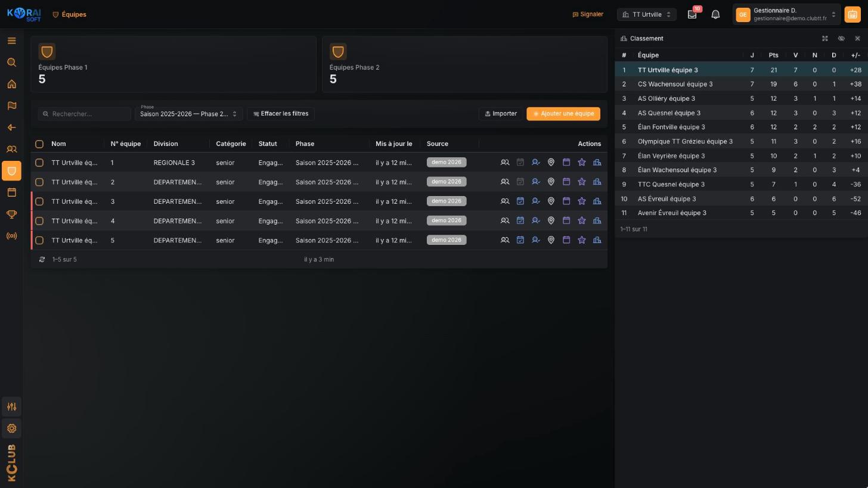The width and height of the screenshot is (868, 488).
Task: Open the notifications bell
Action: click(715, 14)
